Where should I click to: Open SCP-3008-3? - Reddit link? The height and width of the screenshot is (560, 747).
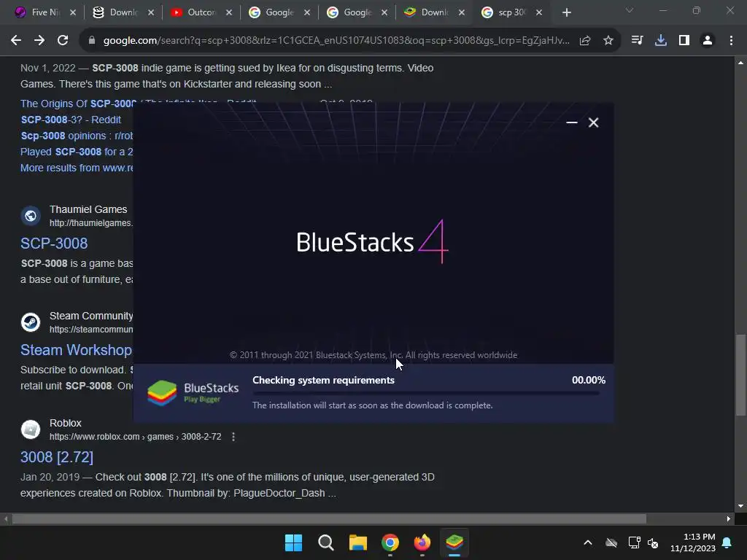coord(71,120)
